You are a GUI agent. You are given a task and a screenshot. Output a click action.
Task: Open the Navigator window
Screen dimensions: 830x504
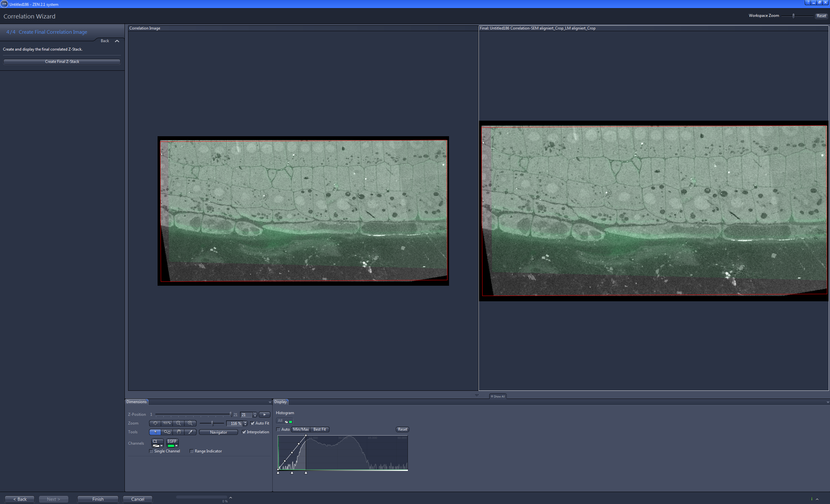[x=218, y=432]
